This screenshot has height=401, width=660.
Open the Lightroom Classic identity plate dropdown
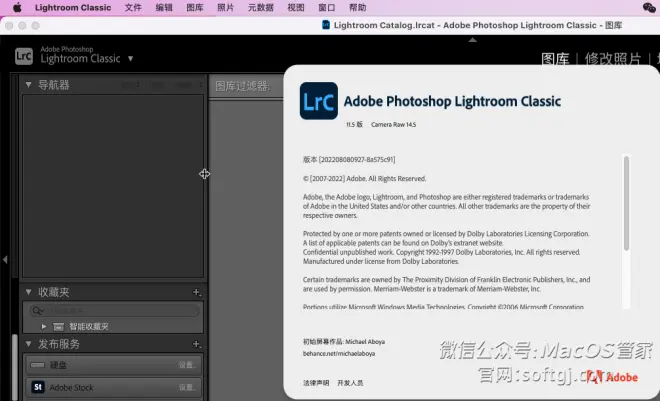130,58
